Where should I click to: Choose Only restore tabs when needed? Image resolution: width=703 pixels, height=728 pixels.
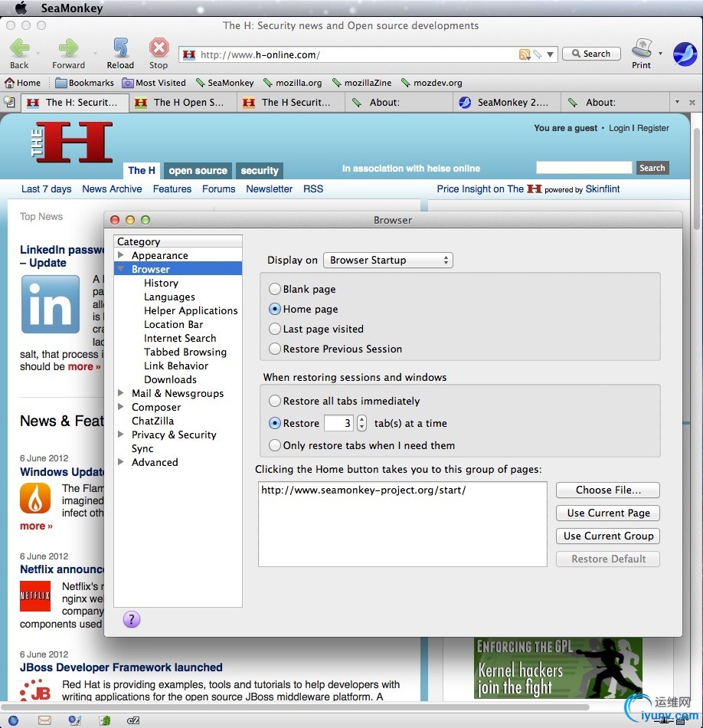(275, 445)
